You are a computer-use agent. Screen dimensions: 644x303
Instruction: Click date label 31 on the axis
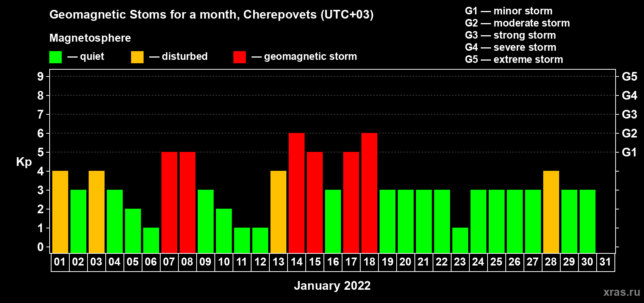click(605, 262)
